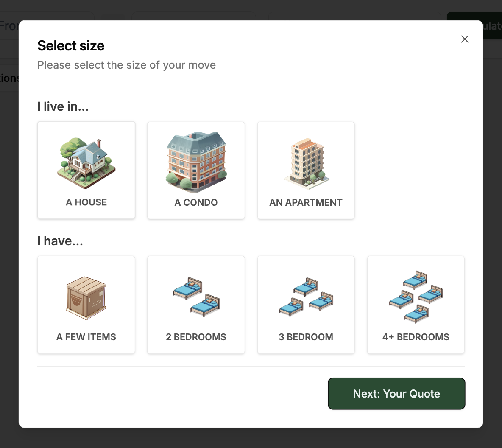Choose the "3 BEDROOM" card
This screenshot has width=502, height=448.
click(x=306, y=305)
